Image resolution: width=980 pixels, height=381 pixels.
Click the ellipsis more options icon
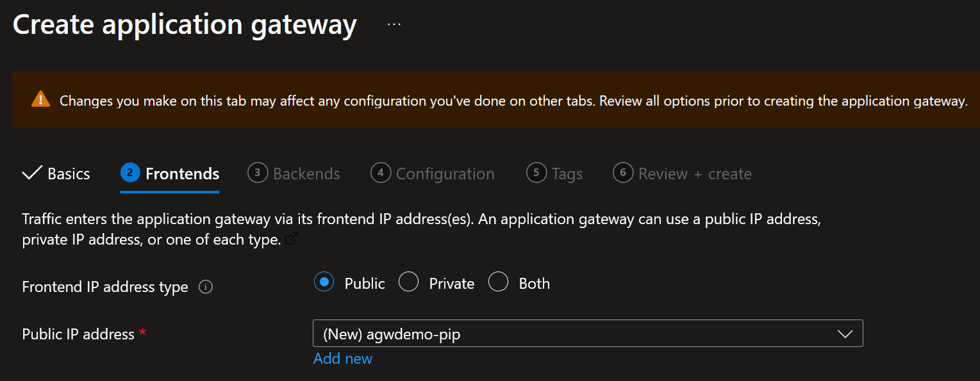pyautogui.click(x=394, y=25)
